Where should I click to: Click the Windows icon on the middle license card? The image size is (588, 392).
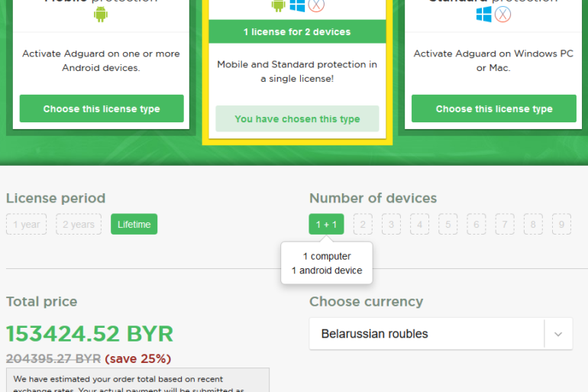pos(297,5)
